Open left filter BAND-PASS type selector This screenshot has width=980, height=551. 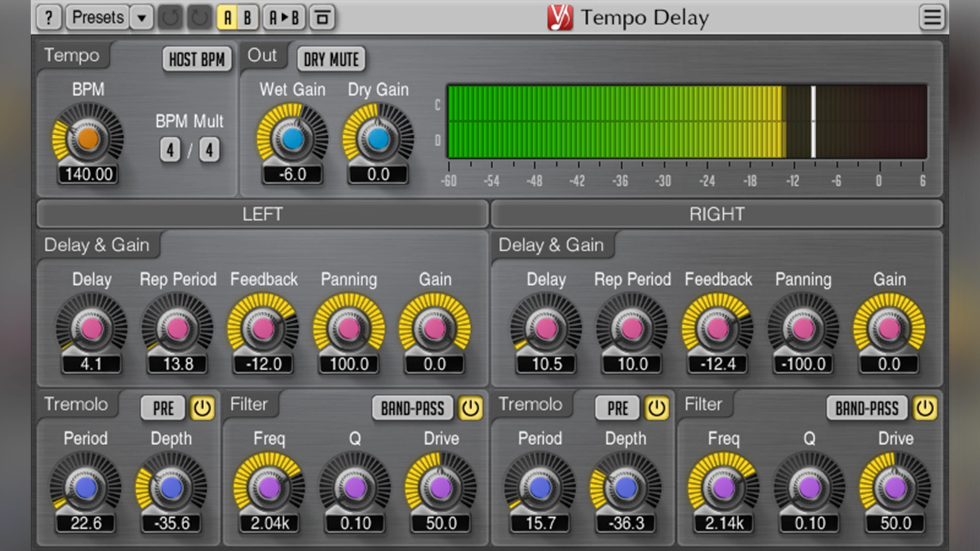[412, 408]
